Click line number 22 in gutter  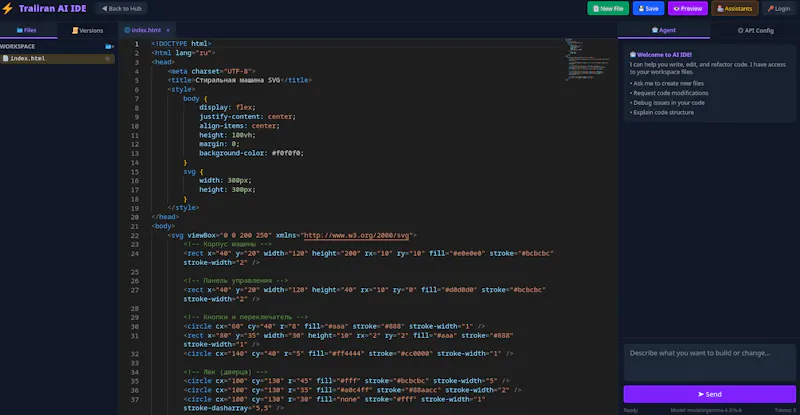pyautogui.click(x=135, y=235)
